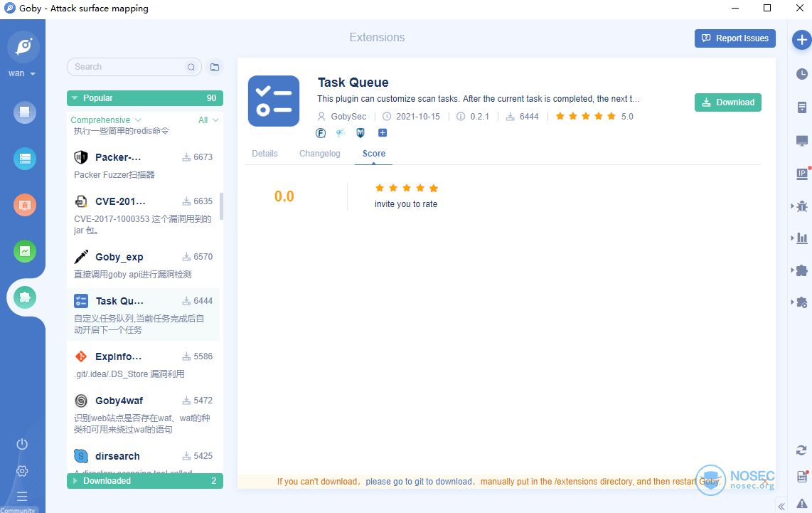This screenshot has width=812, height=513.
Task: Expand arrow beside right bar puzzle icon
Action: click(x=792, y=270)
